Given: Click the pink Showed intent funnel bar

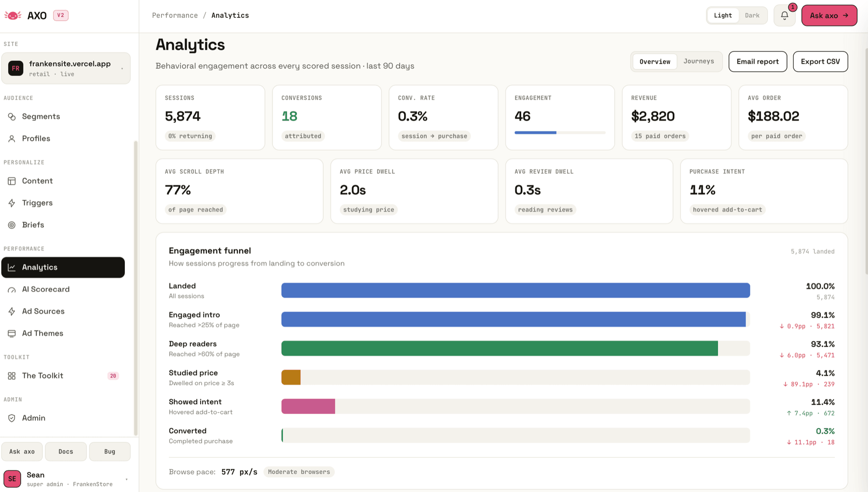Looking at the screenshot, I should click(308, 406).
